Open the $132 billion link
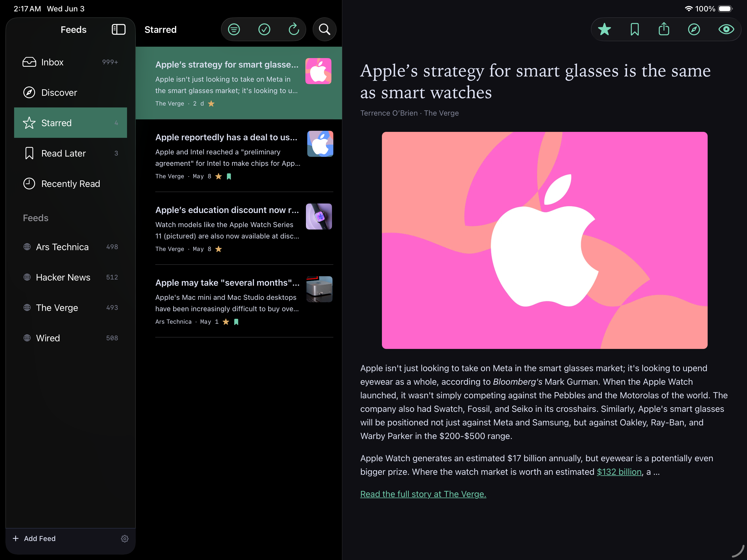The image size is (747, 560). (619, 472)
